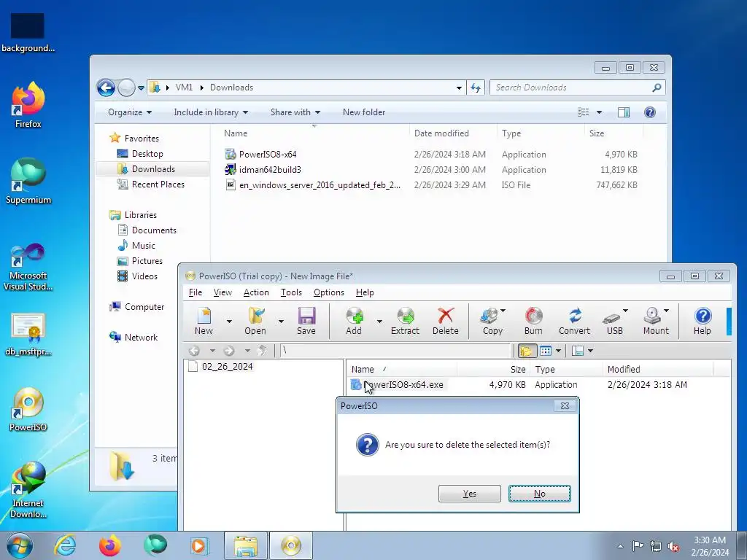
Task: Select Desktop under Favorites in Explorer
Action: [x=147, y=154]
